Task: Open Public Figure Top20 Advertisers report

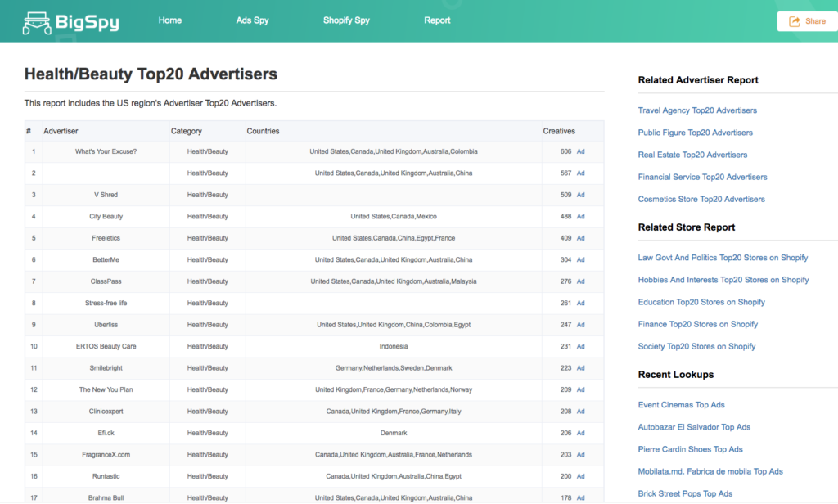Action: (696, 133)
